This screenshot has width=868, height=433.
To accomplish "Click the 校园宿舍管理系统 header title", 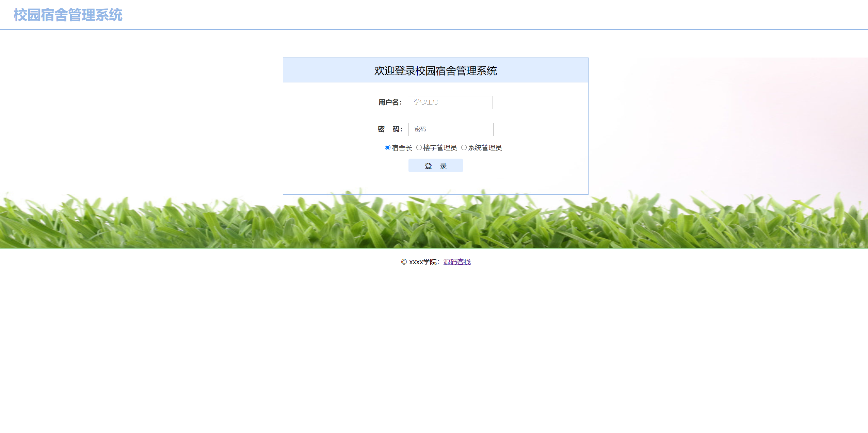I will click(68, 15).
